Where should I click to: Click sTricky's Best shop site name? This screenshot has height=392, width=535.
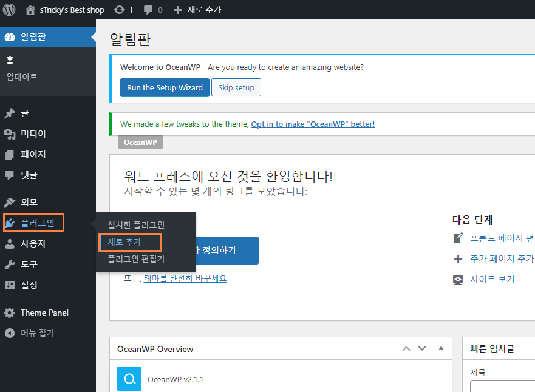[72, 10]
